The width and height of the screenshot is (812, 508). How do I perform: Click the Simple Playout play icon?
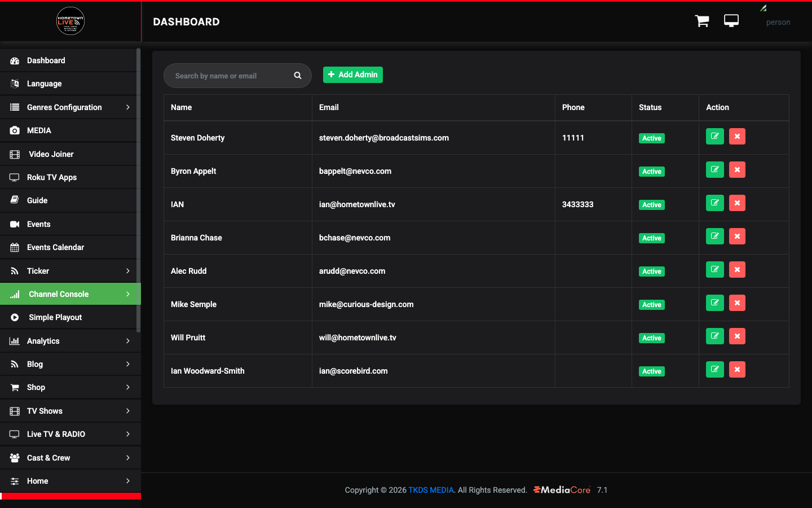pyautogui.click(x=15, y=318)
